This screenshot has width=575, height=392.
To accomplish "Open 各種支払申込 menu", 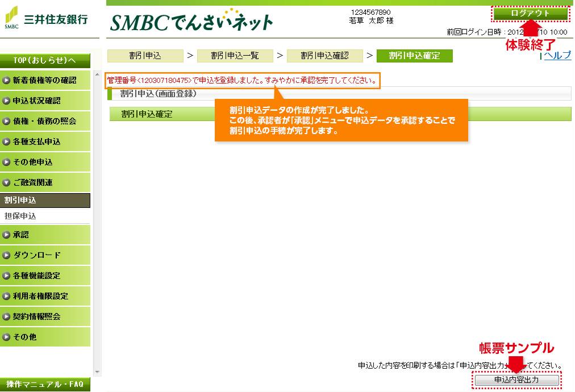I will coord(45,142).
